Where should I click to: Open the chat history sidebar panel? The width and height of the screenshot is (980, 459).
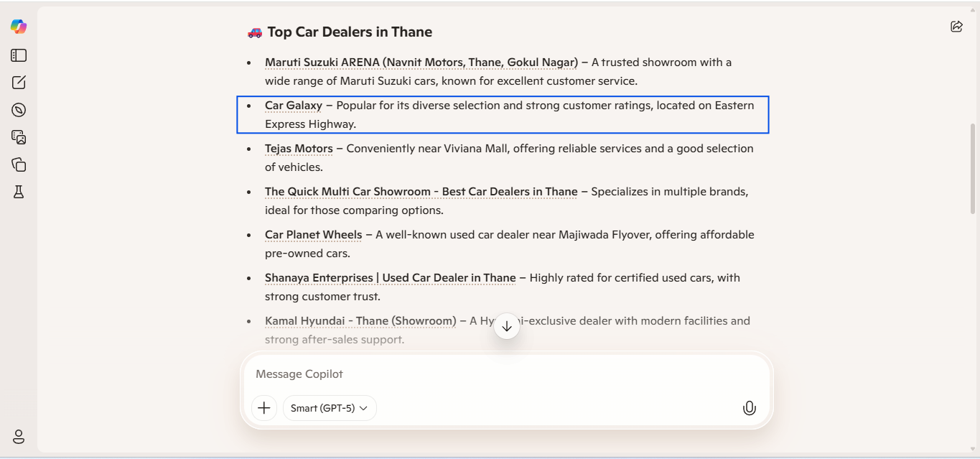point(18,55)
